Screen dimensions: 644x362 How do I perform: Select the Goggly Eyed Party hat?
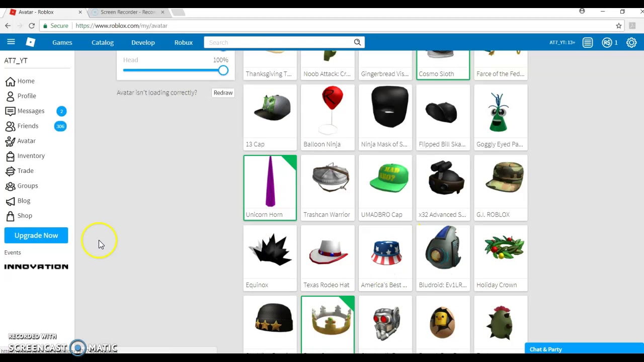point(501,117)
